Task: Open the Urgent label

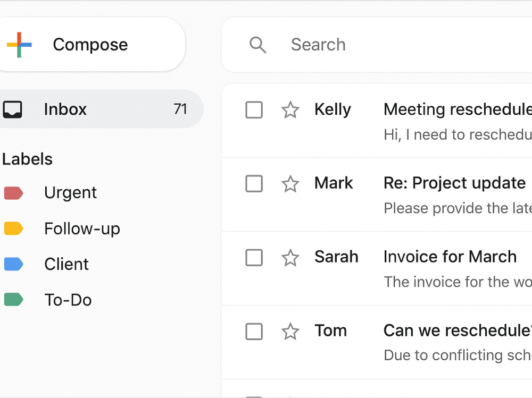Action: [70, 192]
